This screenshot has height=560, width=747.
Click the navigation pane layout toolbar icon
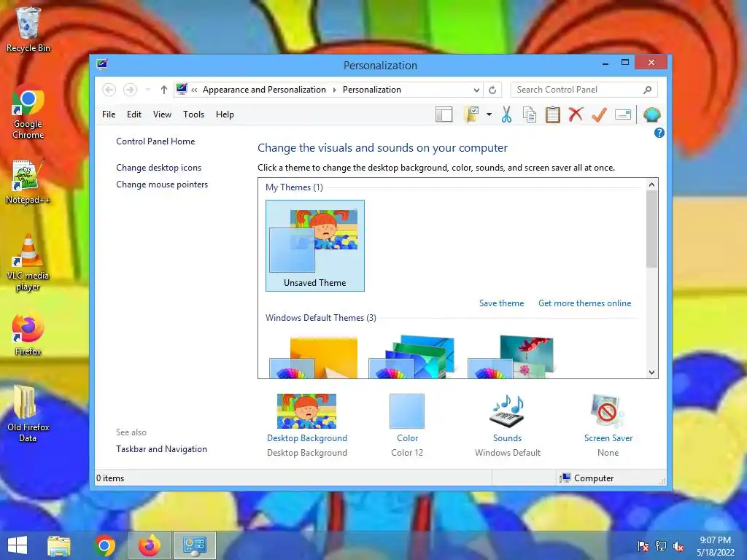pyautogui.click(x=444, y=114)
